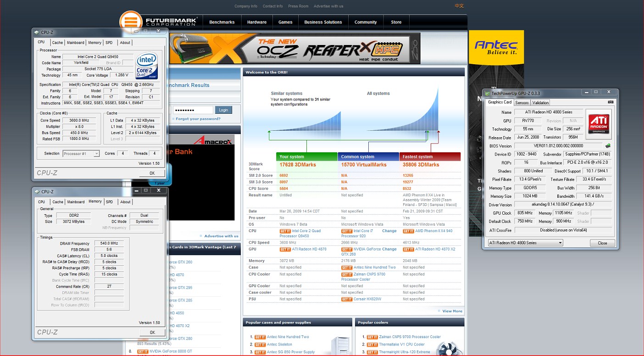
Task: Click the list icon beside View More
Action: click(439, 311)
